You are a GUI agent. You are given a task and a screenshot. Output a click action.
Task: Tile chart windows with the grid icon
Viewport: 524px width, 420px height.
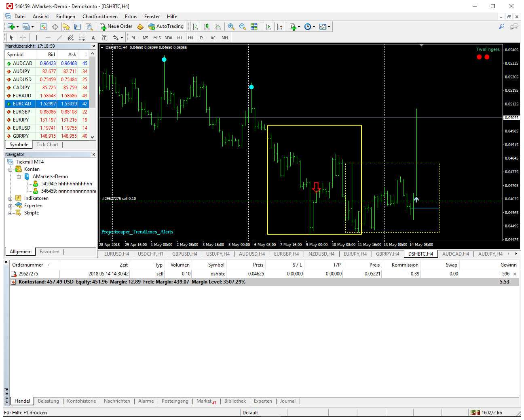tap(254, 27)
